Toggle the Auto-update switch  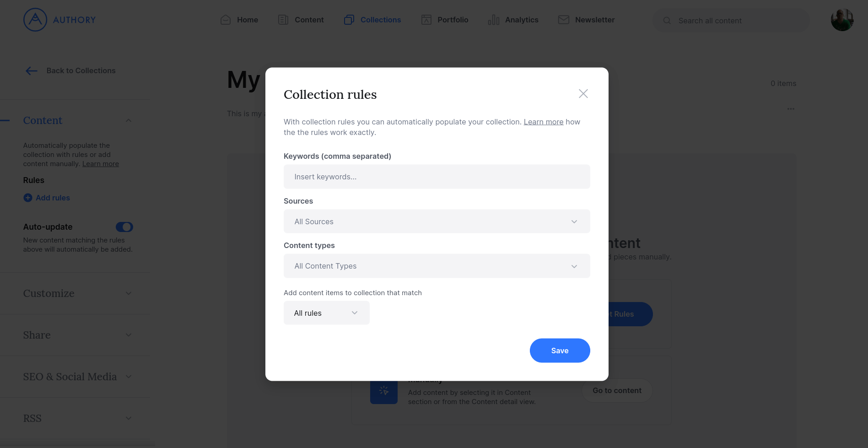124,227
